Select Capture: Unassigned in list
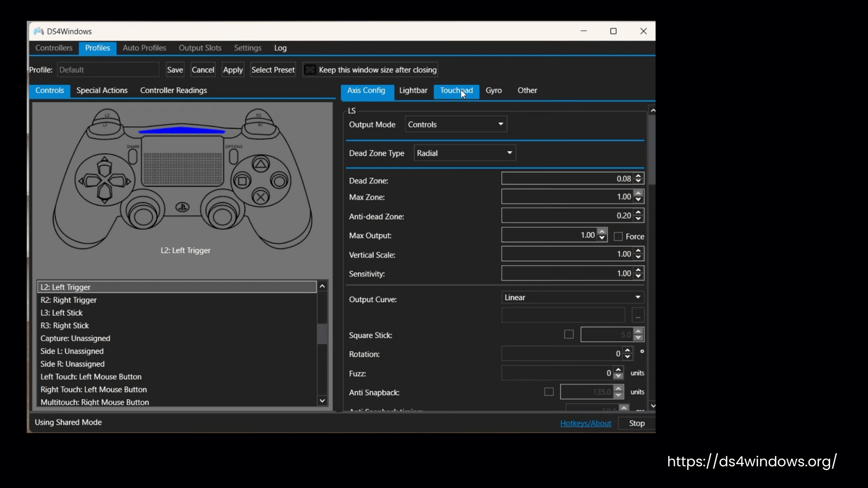 click(177, 338)
